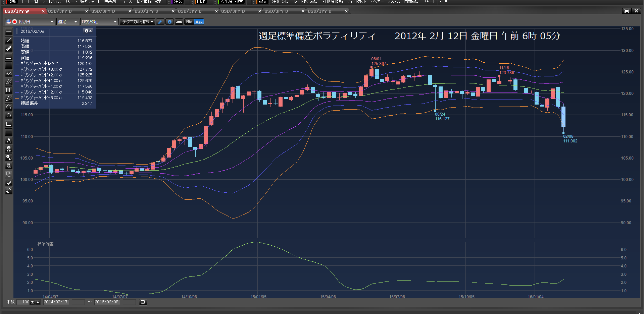The image size is (644, 314).
Task: Click the bar count up stepper arrow
Action: tap(38, 302)
